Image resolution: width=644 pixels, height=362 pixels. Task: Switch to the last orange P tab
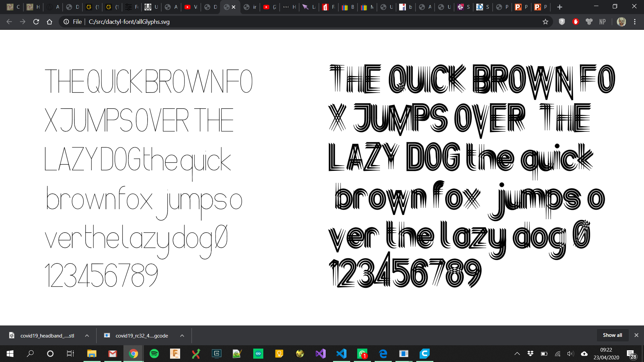pyautogui.click(x=541, y=7)
